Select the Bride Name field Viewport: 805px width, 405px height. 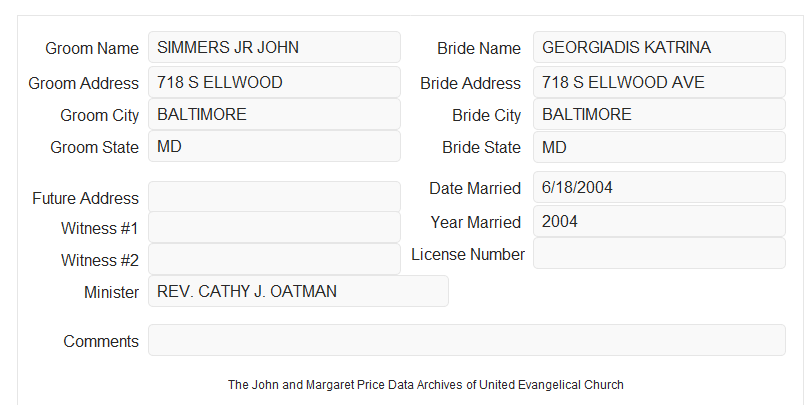click(659, 47)
